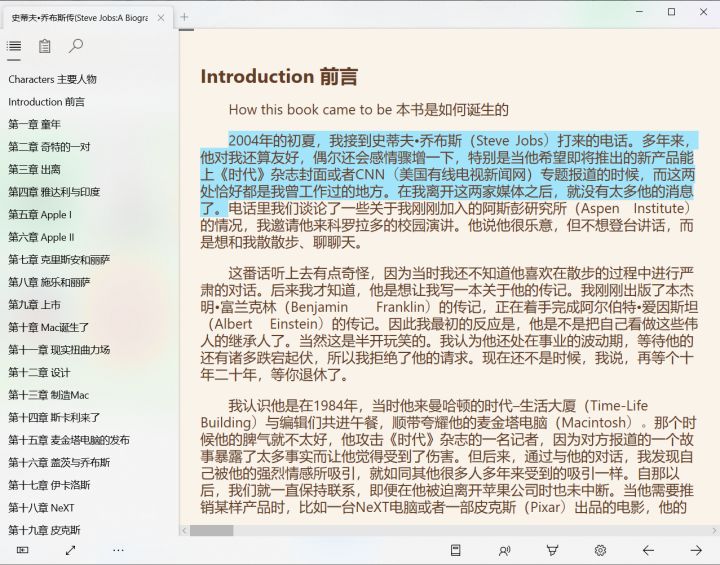Viewport: 720px width, 565px height.
Task: Maximize the reader window
Action: (x=671, y=12)
